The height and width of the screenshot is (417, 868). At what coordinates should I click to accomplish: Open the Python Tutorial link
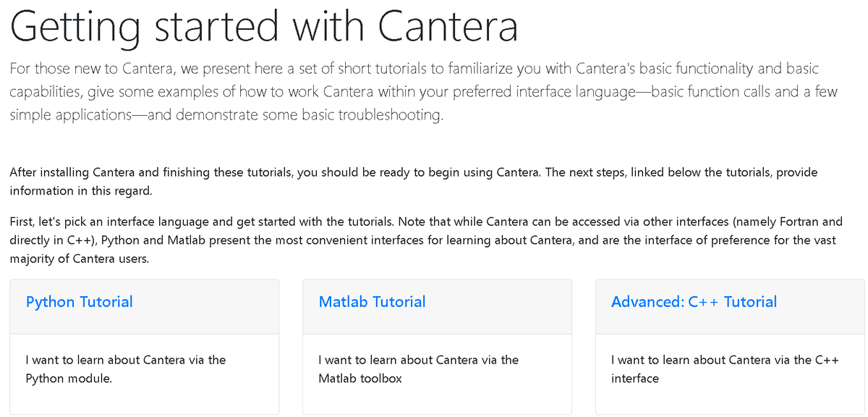[x=79, y=302]
